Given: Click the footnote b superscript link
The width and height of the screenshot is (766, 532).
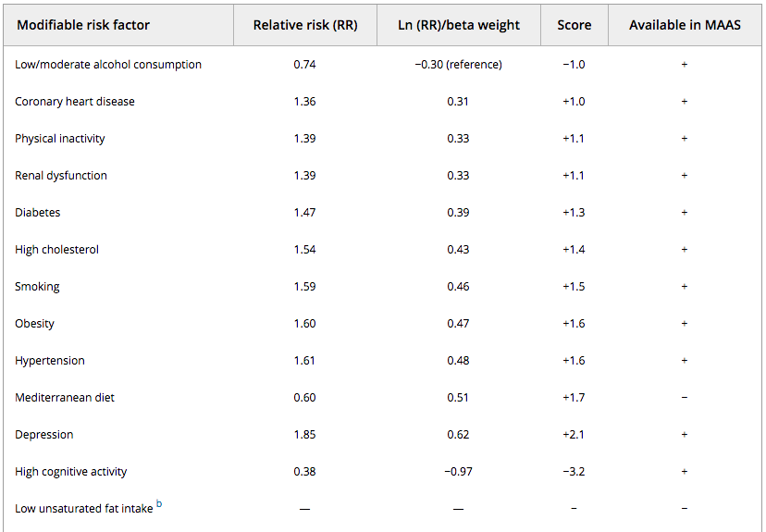Looking at the screenshot, I should [159, 503].
